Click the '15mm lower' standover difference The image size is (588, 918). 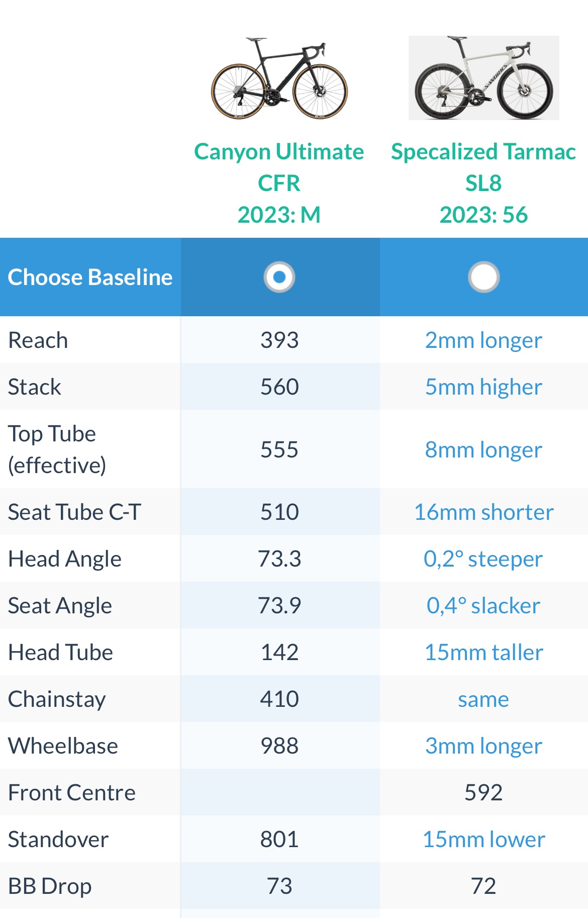pos(483,840)
